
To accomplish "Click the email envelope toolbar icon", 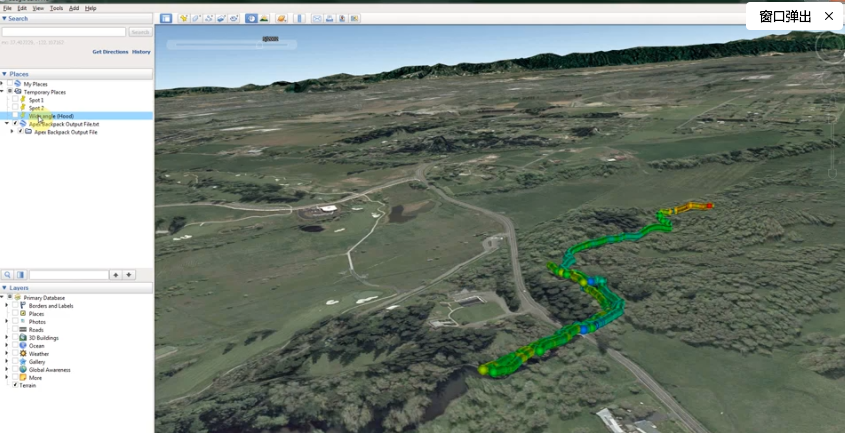I will [317, 18].
